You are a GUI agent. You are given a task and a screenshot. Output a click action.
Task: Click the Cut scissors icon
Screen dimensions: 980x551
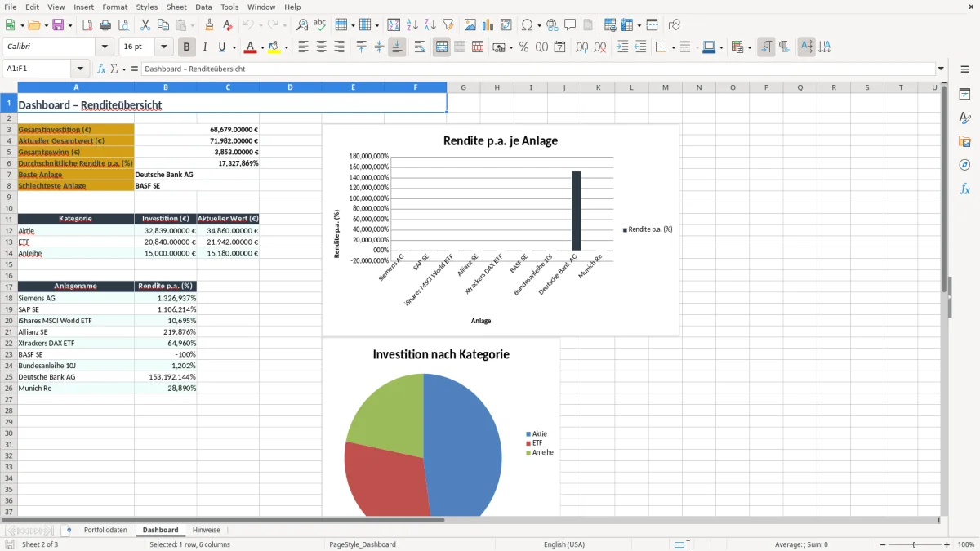pos(145,25)
